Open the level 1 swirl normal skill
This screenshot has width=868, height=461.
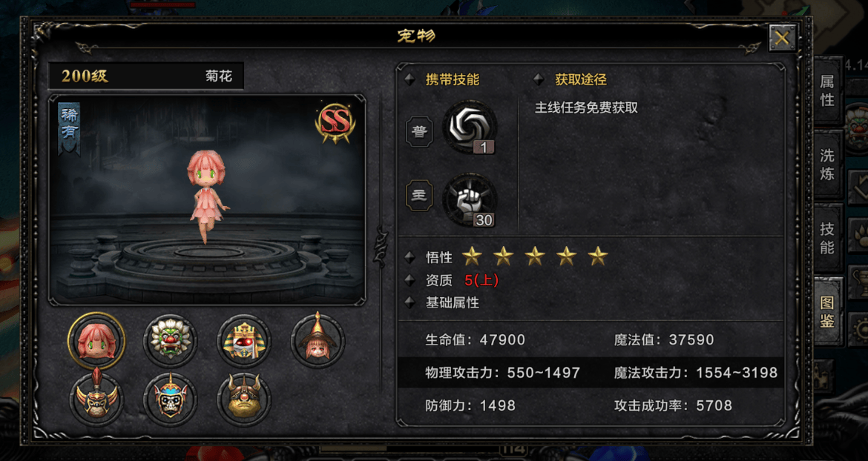pos(470,127)
